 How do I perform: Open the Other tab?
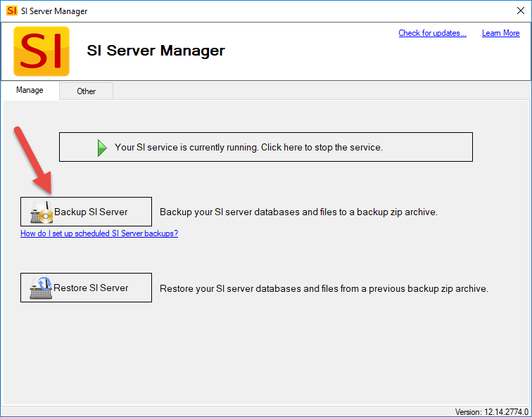point(86,91)
